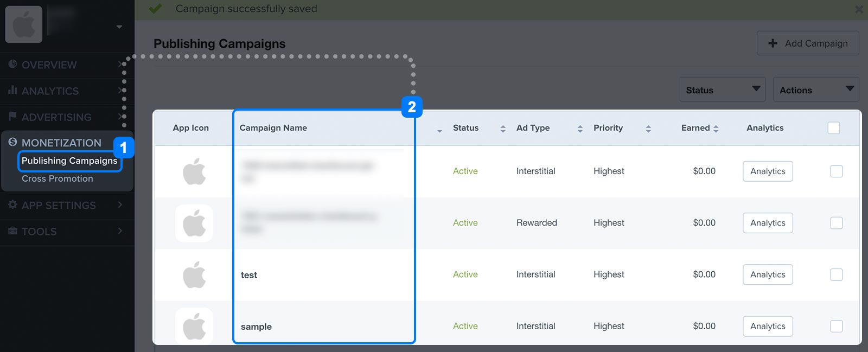Click the green success checkmark icon

click(156, 8)
